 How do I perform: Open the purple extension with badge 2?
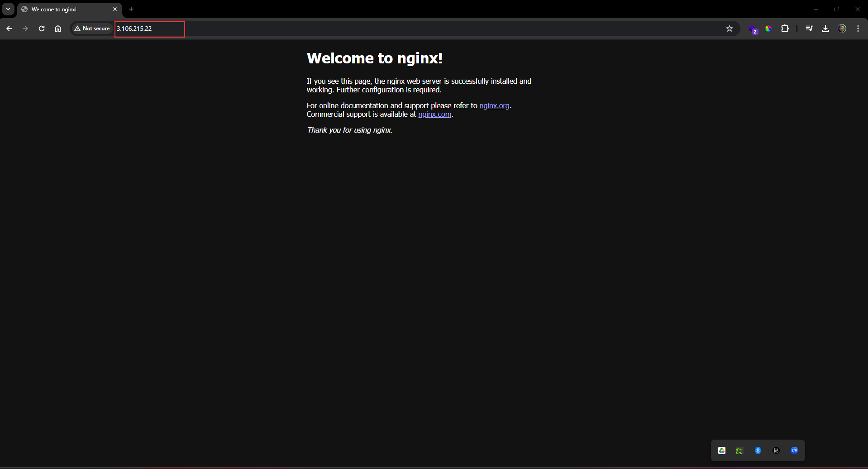(753, 29)
